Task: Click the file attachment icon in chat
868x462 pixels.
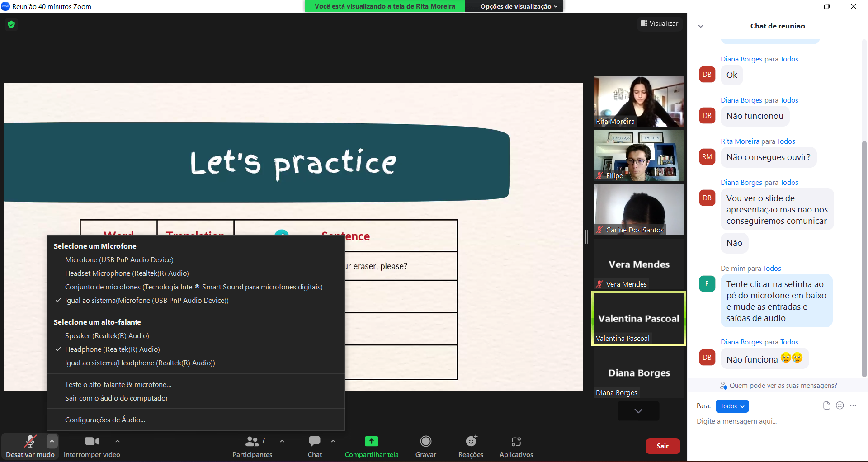Action: tap(827, 405)
